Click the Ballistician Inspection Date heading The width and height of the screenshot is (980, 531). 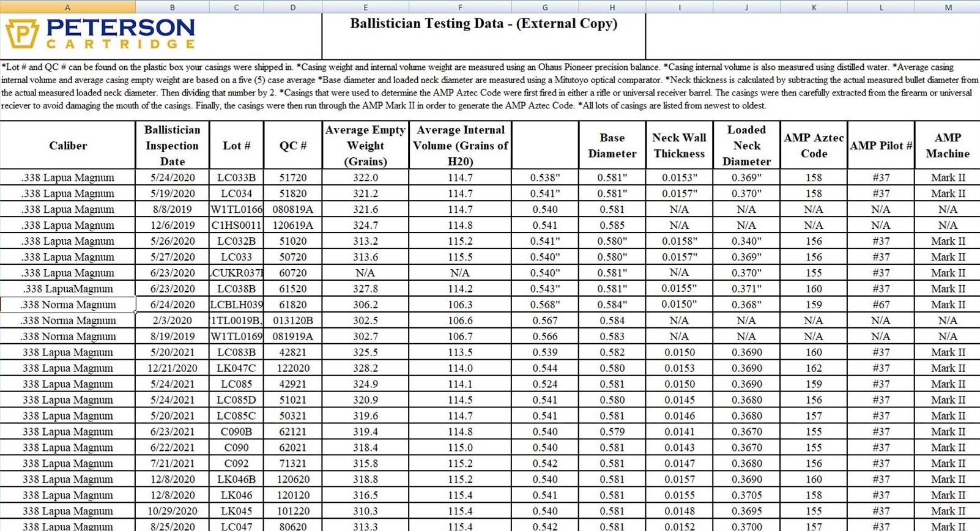pos(172,146)
